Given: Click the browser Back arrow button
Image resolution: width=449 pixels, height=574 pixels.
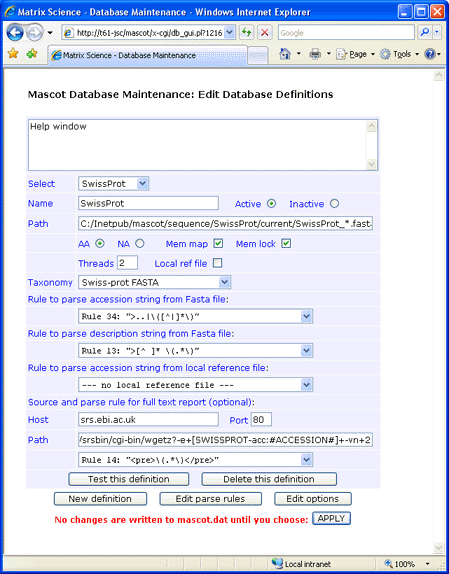Looking at the screenshot, I should pos(15,33).
